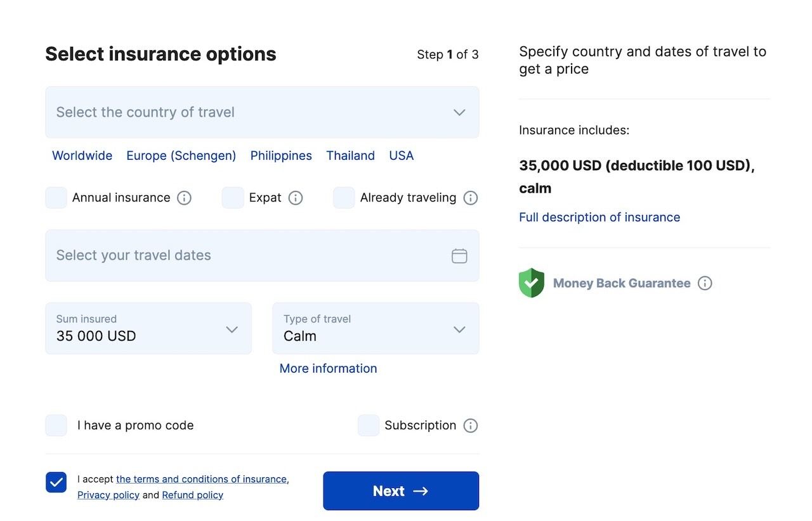The width and height of the screenshot is (812, 521).
Task: View info for Already traveling option
Action: tap(471, 198)
